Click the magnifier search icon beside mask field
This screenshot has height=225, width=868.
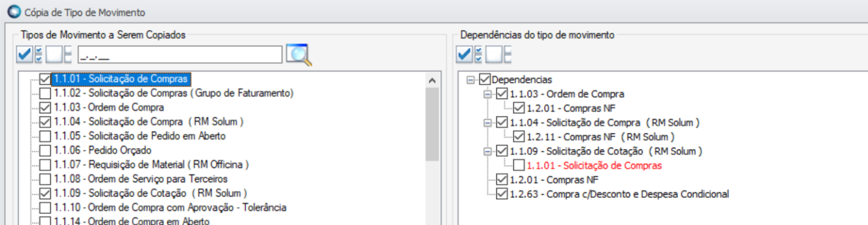[x=299, y=55]
